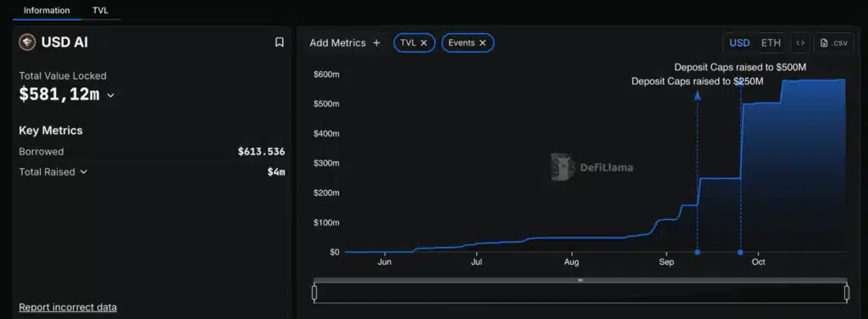The width and height of the screenshot is (868, 319).
Task: Open the embed code icon
Action: 800,42
